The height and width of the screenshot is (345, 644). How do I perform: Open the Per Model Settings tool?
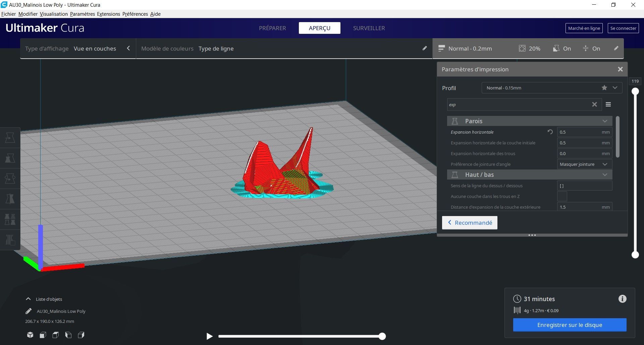coord(10,219)
